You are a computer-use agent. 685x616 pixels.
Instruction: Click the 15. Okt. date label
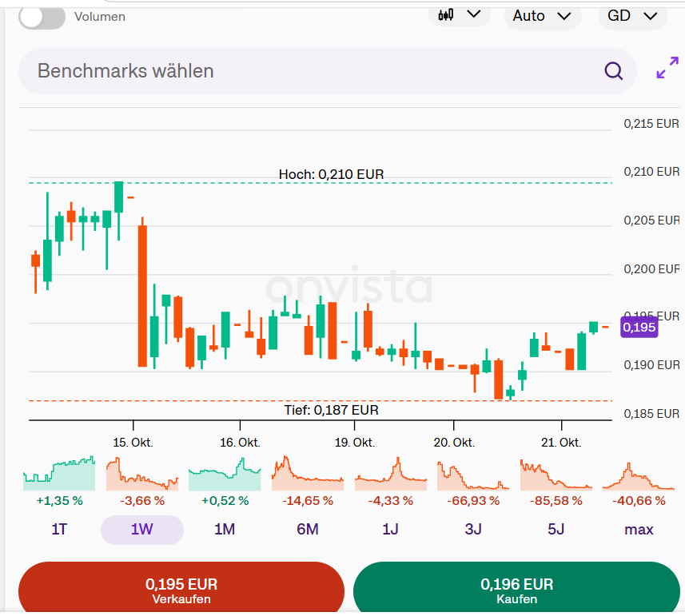133,443
